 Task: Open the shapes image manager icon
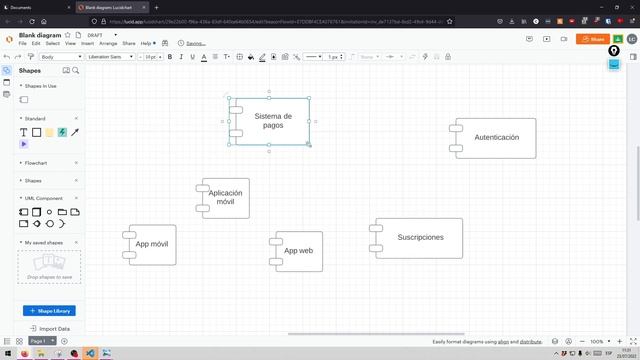tap(66, 71)
